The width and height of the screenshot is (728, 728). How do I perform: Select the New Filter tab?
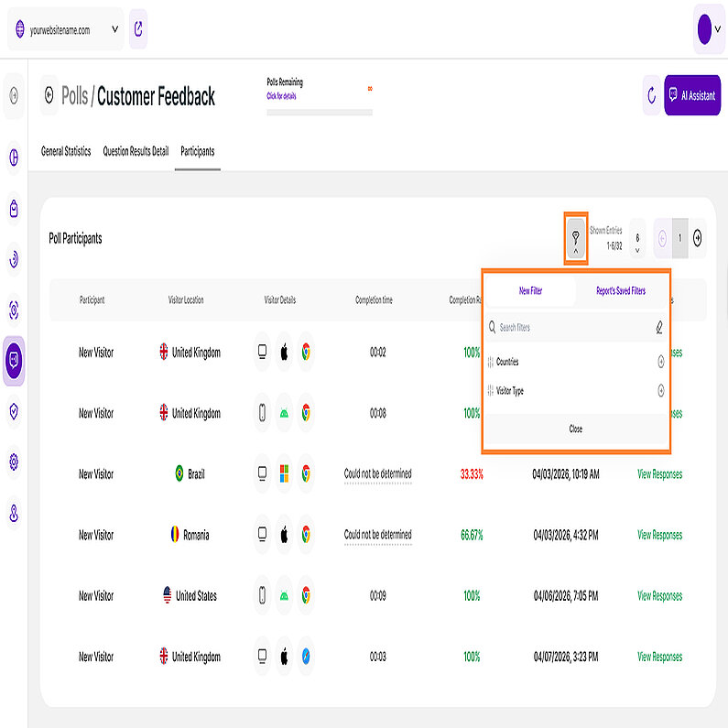tap(531, 291)
